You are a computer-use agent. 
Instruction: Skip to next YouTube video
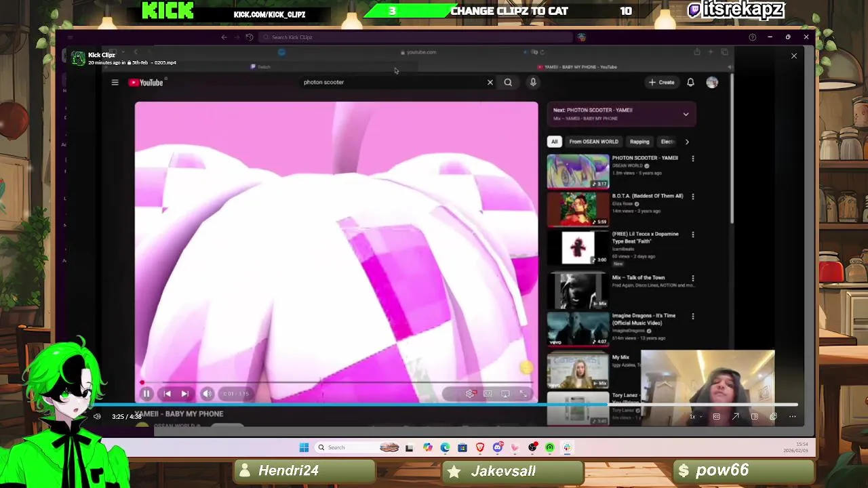point(184,393)
